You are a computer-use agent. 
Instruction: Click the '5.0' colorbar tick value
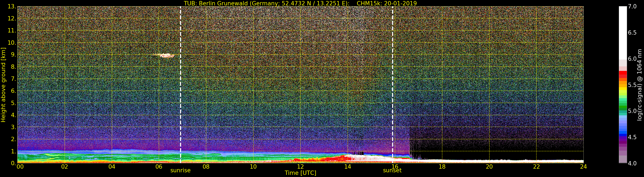coord(632,111)
